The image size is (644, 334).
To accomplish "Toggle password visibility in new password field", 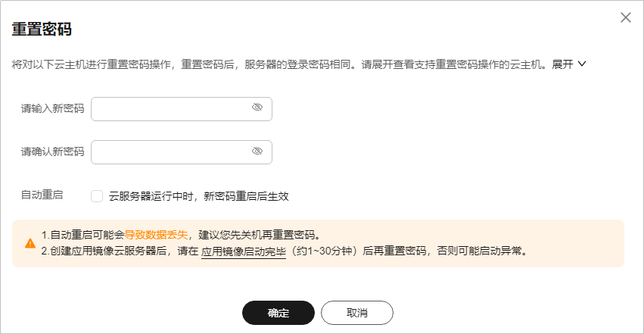I will (x=257, y=108).
